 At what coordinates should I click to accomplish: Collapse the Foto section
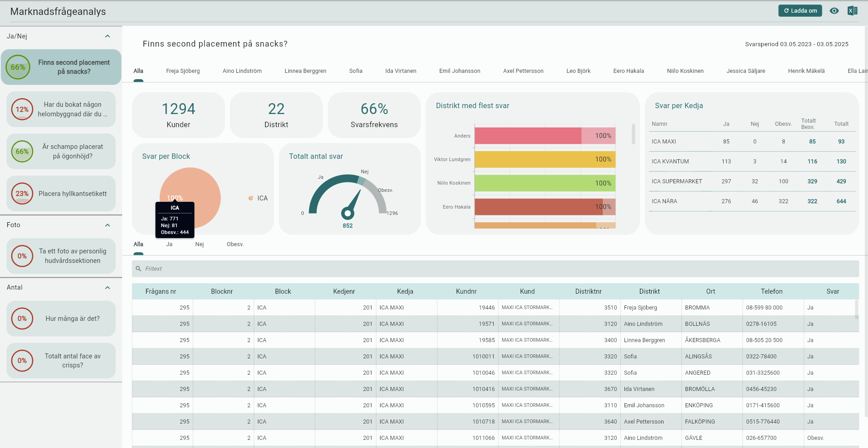pyautogui.click(x=108, y=225)
